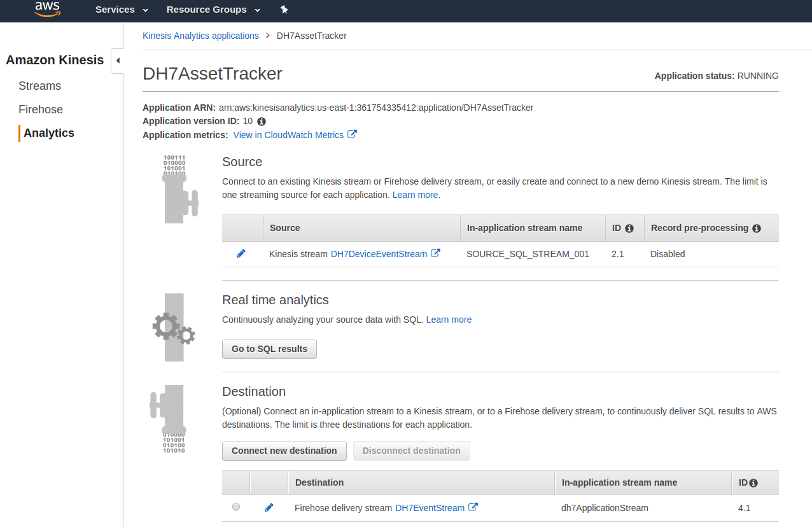
Task: Go to Firehose in the sidebar
Action: point(41,109)
